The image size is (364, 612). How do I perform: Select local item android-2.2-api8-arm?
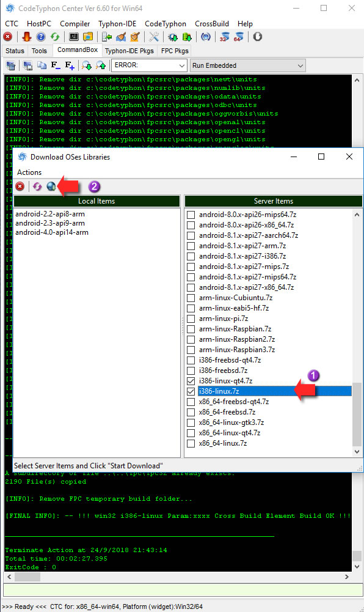50,214
